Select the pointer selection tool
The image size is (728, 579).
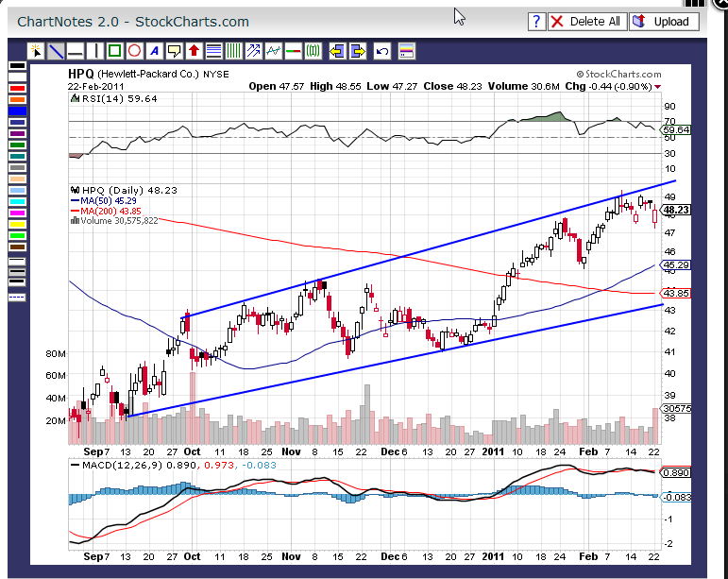36,51
